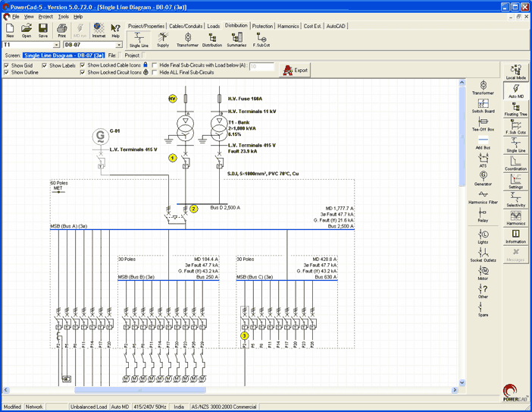The image size is (532, 412).
Task: Open Selectivity view from sidebar
Action: click(x=516, y=200)
